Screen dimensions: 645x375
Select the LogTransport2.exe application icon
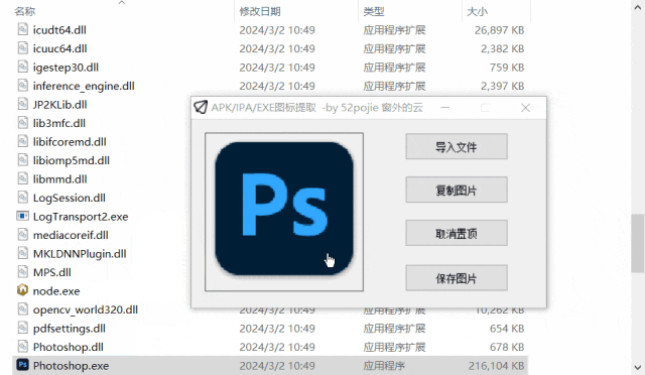click(x=23, y=216)
